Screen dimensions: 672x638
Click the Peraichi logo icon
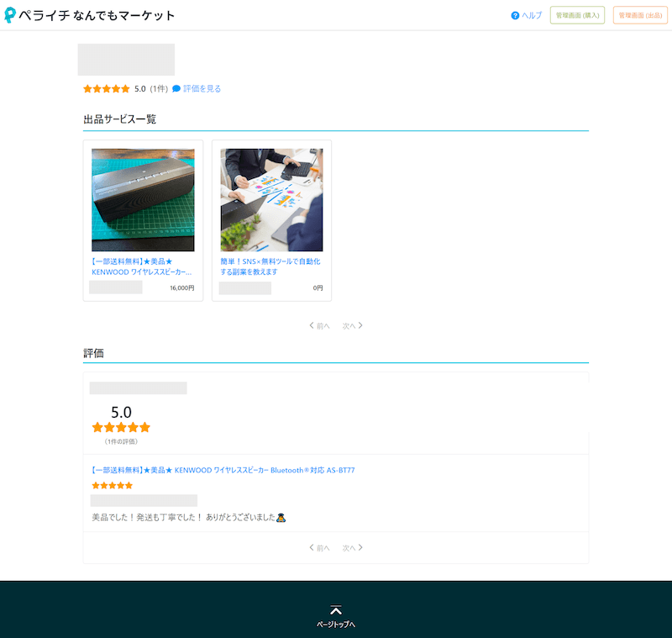pyautogui.click(x=10, y=15)
